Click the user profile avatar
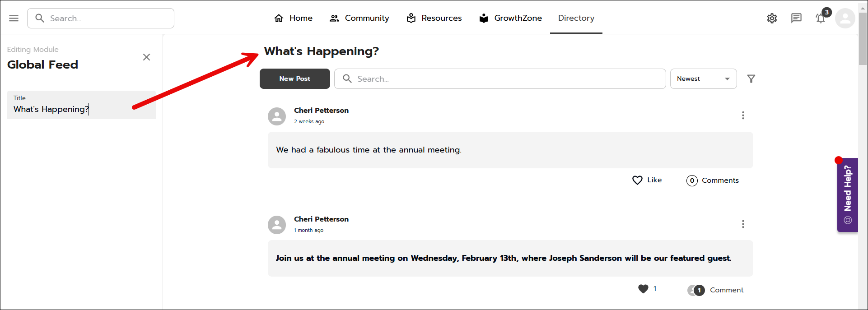This screenshot has width=868, height=310. 845,19
